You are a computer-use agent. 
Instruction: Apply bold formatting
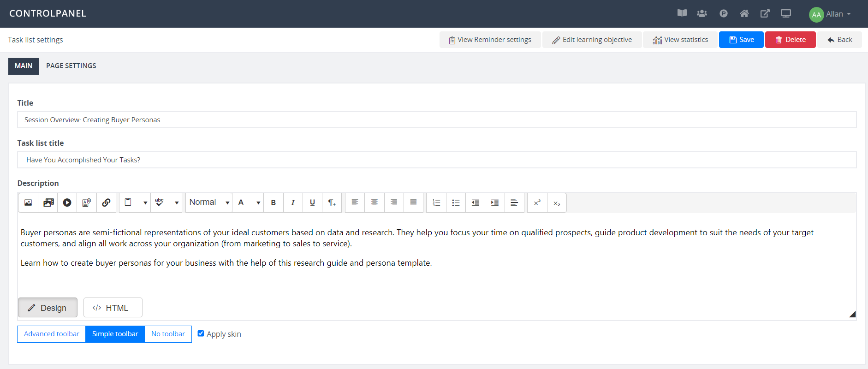[273, 202]
